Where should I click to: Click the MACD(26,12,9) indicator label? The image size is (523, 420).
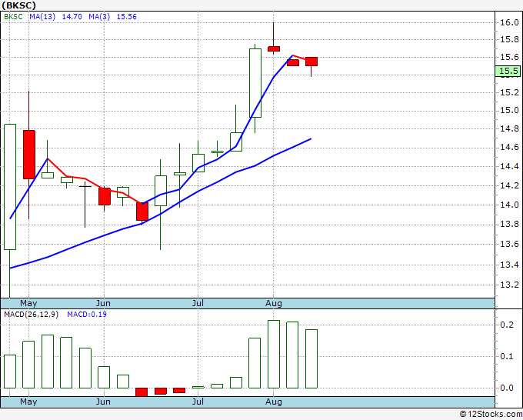click(x=31, y=315)
